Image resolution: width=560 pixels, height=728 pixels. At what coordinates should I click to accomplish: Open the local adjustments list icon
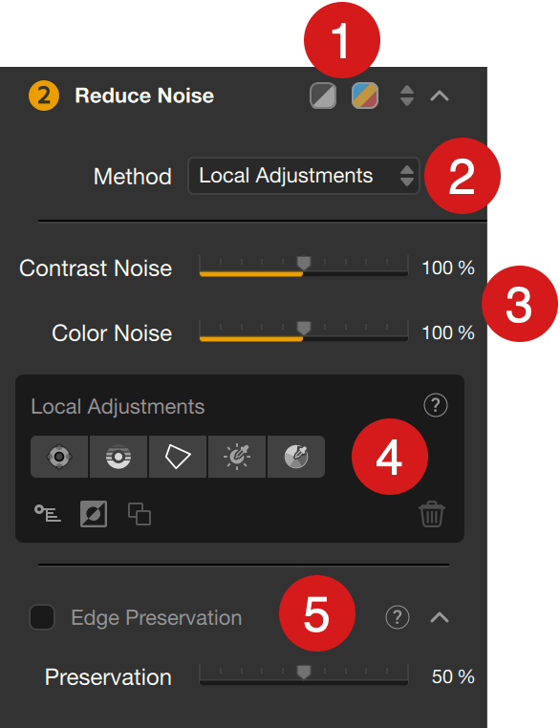point(48,513)
